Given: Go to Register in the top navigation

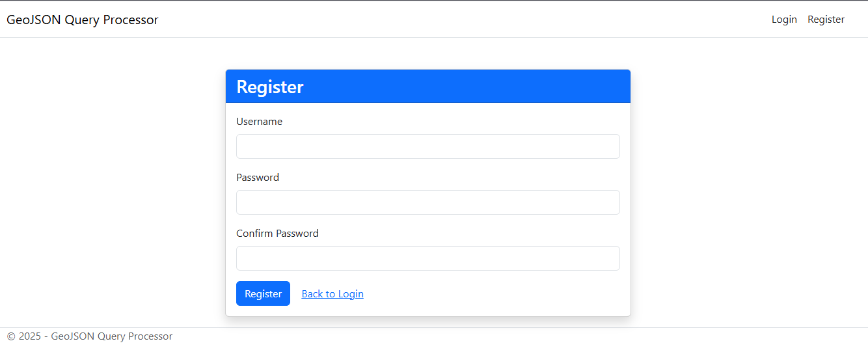Looking at the screenshot, I should click(x=826, y=20).
